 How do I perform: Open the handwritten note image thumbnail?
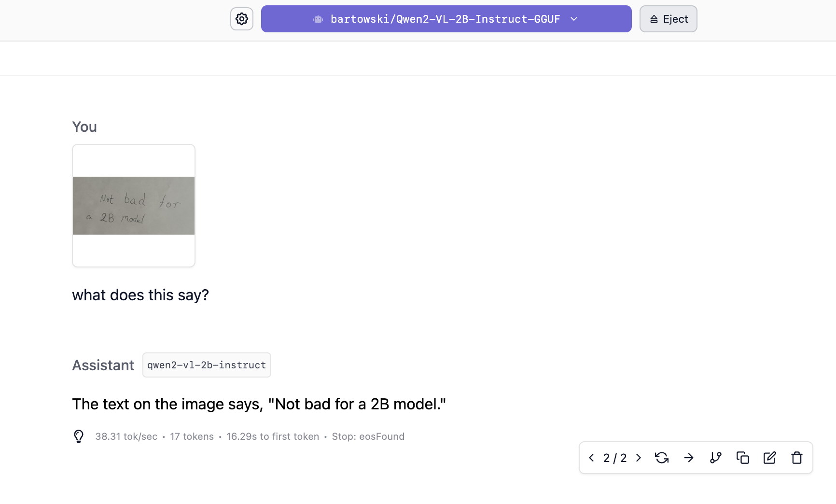[134, 206]
